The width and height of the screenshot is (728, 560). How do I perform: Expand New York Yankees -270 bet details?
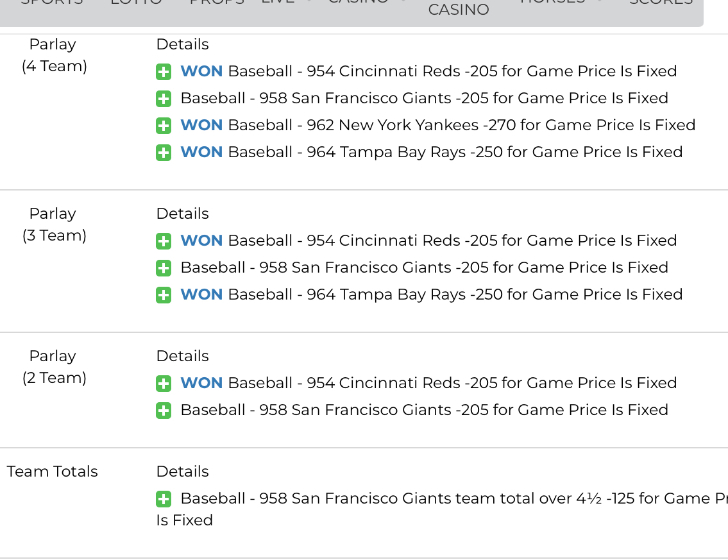[164, 126]
